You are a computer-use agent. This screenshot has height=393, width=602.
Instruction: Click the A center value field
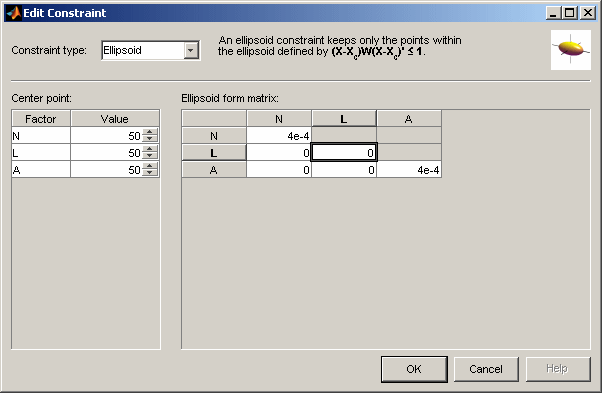click(x=107, y=170)
